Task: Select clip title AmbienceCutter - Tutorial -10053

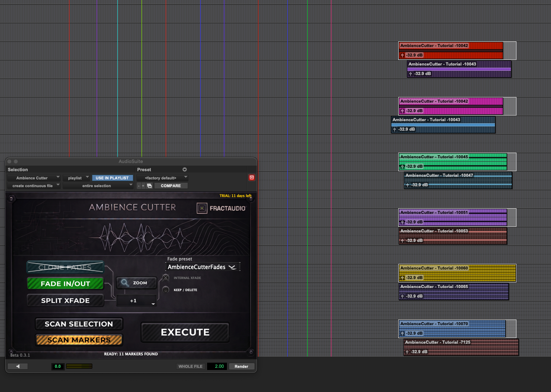Action: coord(434,231)
